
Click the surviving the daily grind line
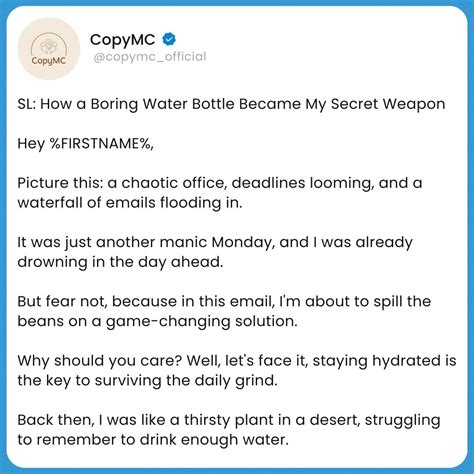(x=147, y=380)
